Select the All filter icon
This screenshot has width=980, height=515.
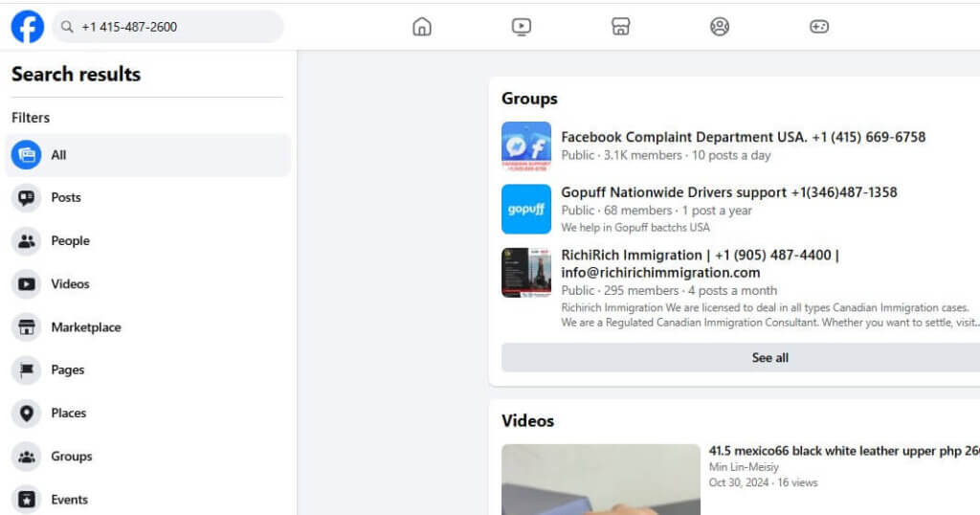click(x=26, y=155)
